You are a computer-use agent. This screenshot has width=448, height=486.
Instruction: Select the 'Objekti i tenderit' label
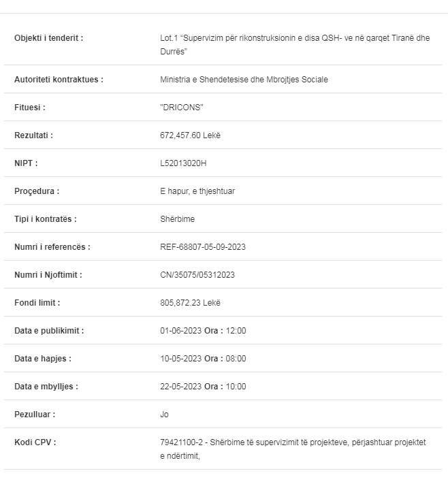[x=48, y=38]
